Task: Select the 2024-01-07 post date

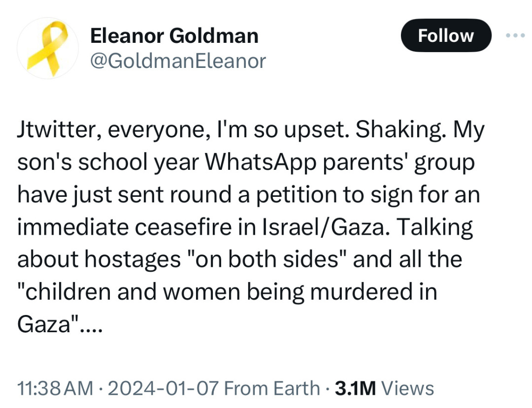Action: coord(163,388)
